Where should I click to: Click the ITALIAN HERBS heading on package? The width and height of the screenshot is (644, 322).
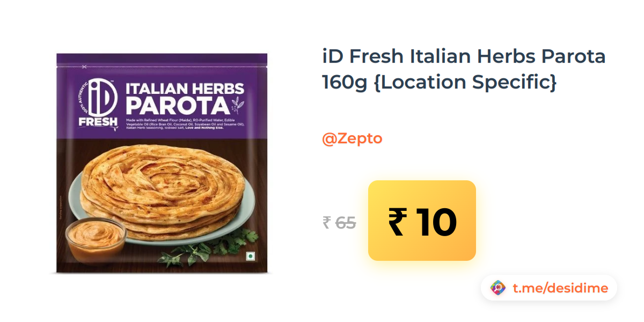[x=185, y=89]
